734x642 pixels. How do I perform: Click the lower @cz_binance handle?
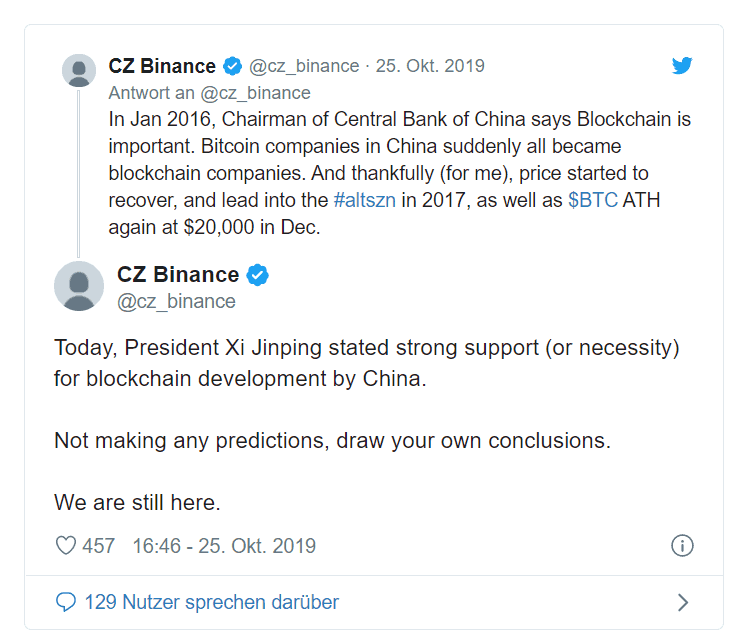point(176,302)
